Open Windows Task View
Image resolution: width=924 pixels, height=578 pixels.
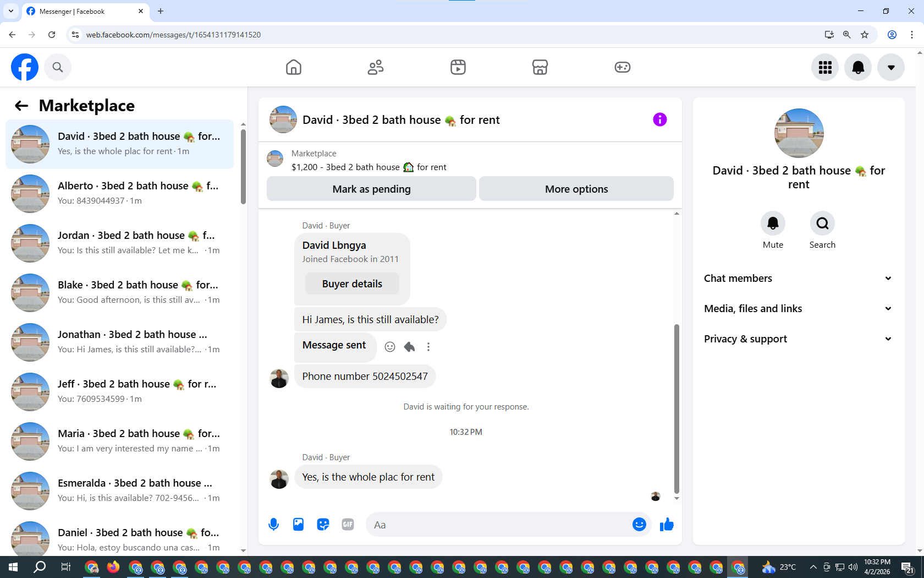pyautogui.click(x=65, y=567)
